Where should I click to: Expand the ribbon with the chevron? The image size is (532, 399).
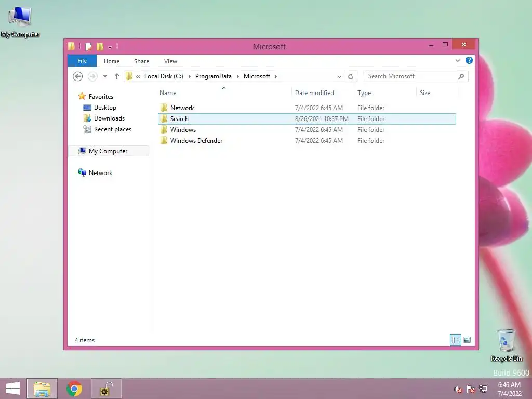pos(457,61)
